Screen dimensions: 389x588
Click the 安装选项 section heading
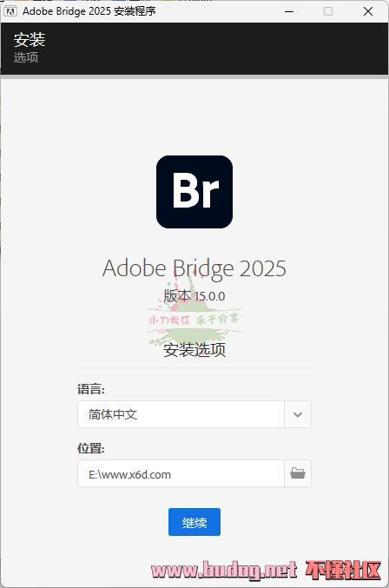(194, 349)
